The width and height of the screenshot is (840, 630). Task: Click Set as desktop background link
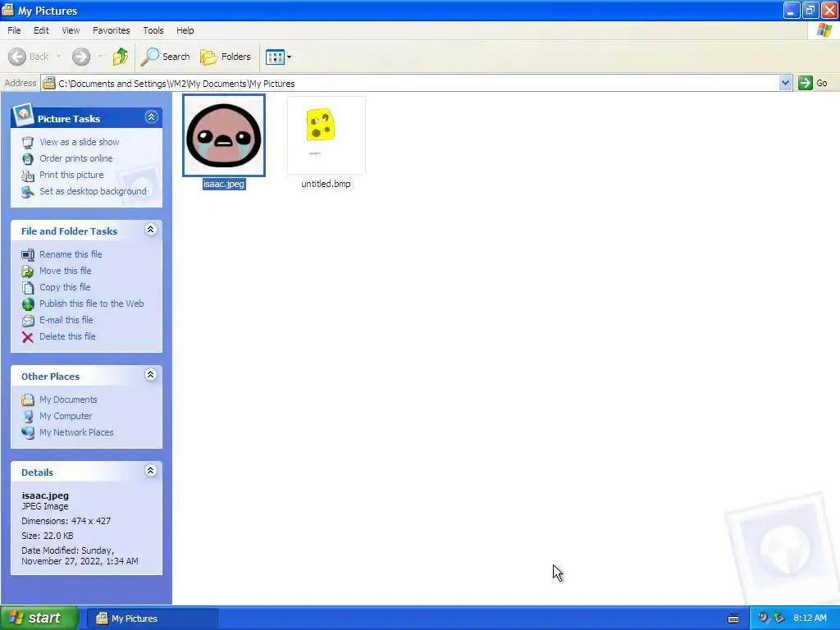93,191
